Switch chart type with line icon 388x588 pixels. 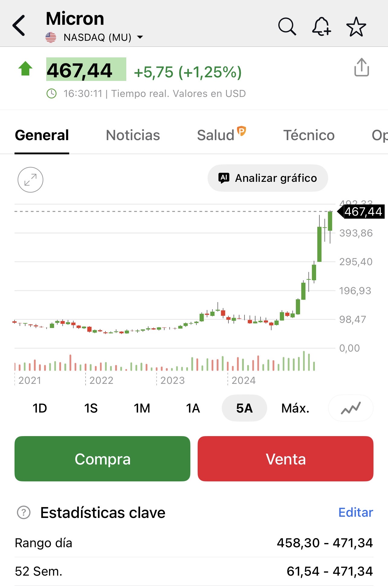point(351,408)
